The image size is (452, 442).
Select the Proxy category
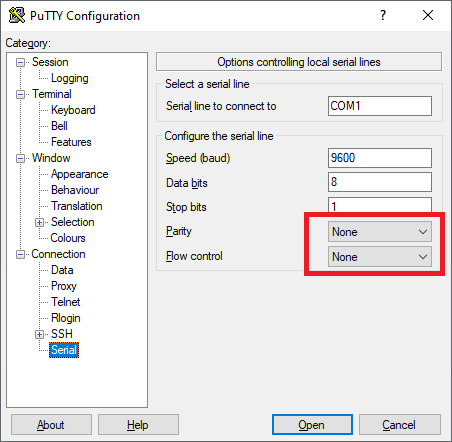click(x=64, y=286)
